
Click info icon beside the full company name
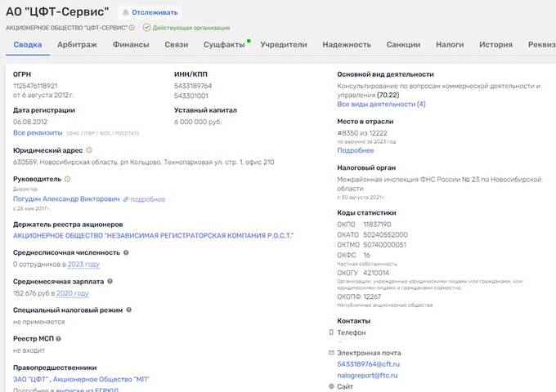(135, 27)
